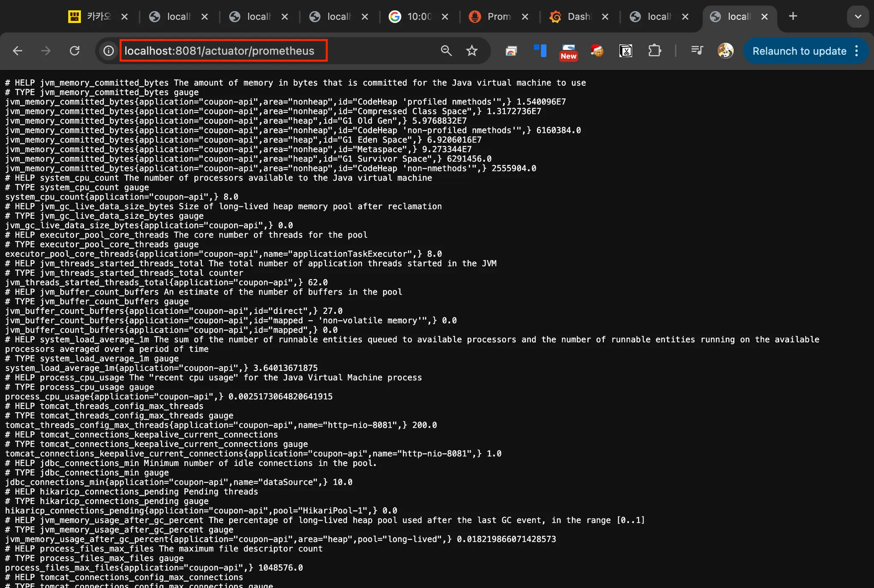Expand the tab search dropdown
Viewport: 874px width, 588px height.
point(858,17)
